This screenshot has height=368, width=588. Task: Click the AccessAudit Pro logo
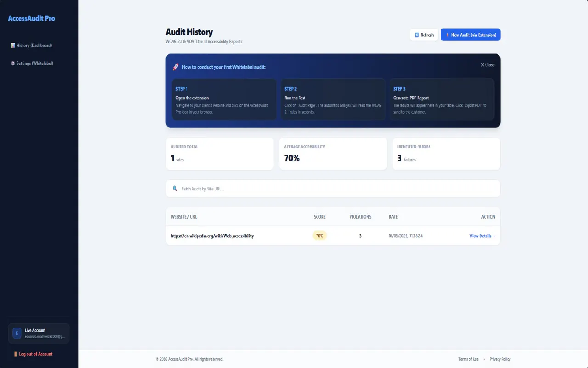coord(31,18)
